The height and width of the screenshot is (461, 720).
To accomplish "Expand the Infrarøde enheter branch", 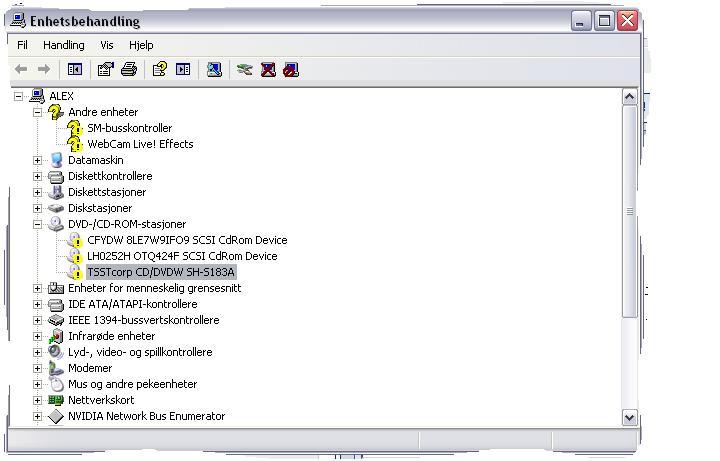I will 37,336.
